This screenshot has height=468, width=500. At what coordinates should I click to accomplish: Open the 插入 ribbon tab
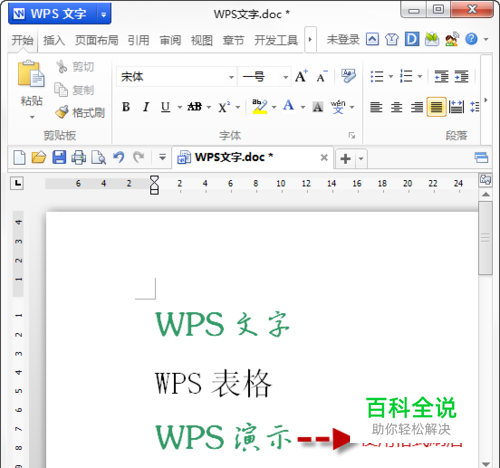(x=54, y=40)
